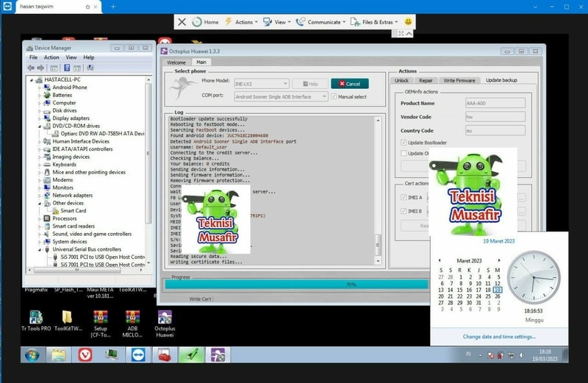Switch to the Repair actions tab
This screenshot has width=588, height=383.
[x=426, y=80]
